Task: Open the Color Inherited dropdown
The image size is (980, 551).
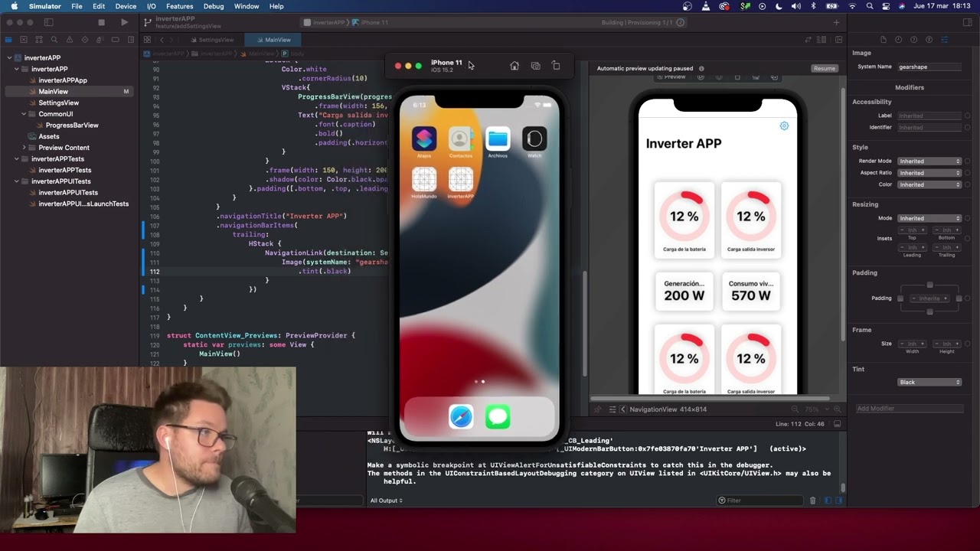Action: coord(929,184)
